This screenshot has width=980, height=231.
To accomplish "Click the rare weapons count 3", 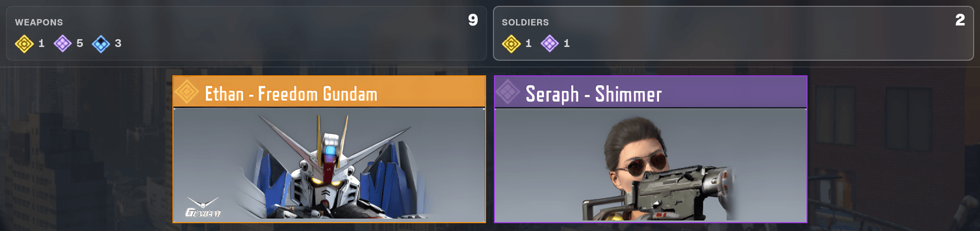I will click(x=118, y=44).
